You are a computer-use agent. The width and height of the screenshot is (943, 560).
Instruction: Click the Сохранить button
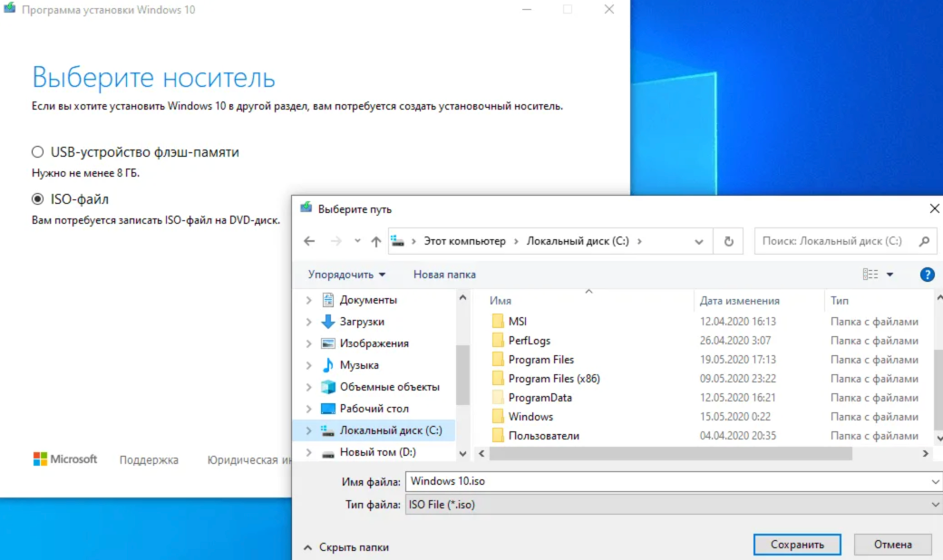(797, 545)
